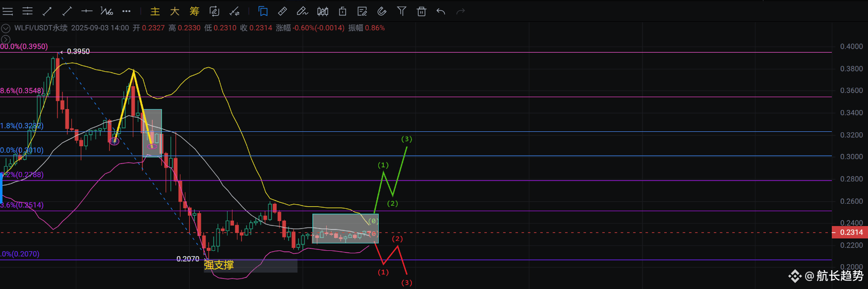The image size is (868, 289).
Task: Select the blue overlapping-squares drawing mode icon
Action: (263, 11)
